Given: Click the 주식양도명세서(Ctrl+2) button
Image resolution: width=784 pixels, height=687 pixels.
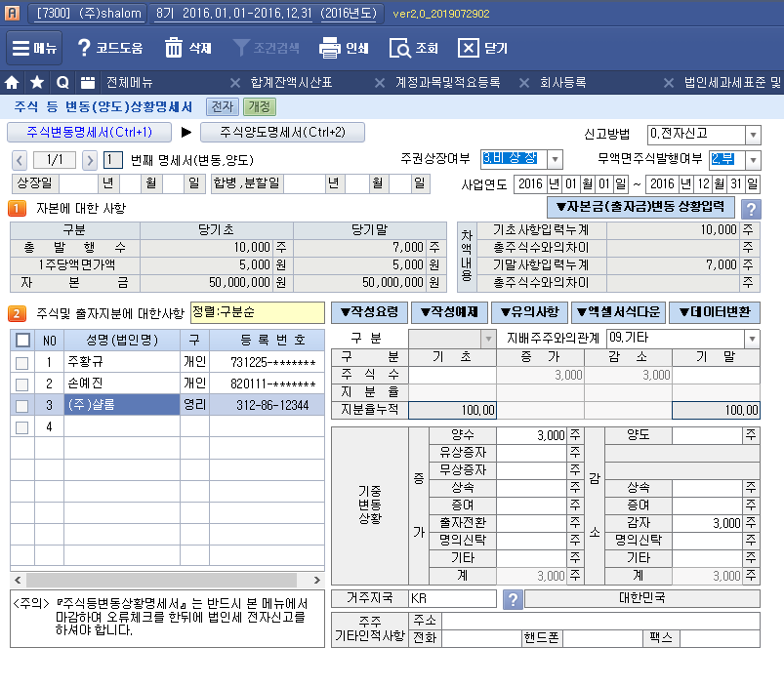Looking at the screenshot, I should pos(282,133).
